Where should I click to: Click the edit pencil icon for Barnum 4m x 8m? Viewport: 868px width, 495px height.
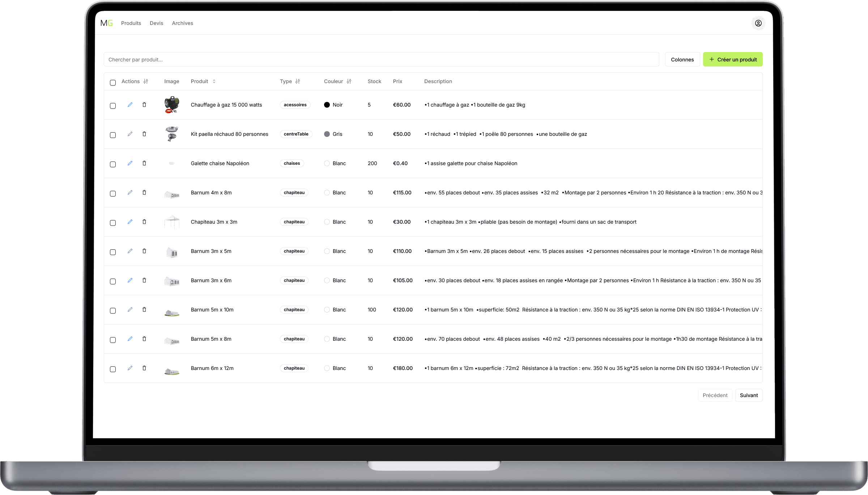[x=129, y=192]
